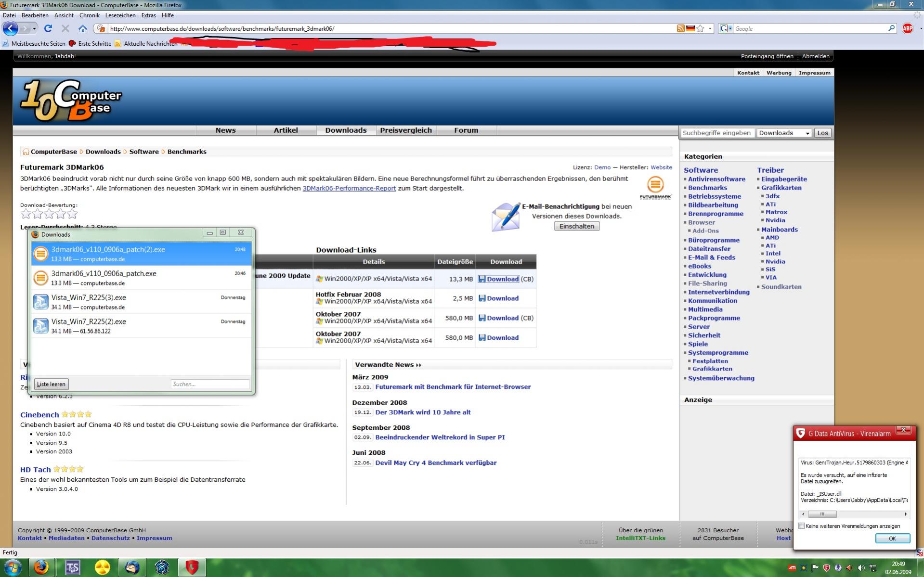Go back with the Firefox back arrow

(11, 28)
